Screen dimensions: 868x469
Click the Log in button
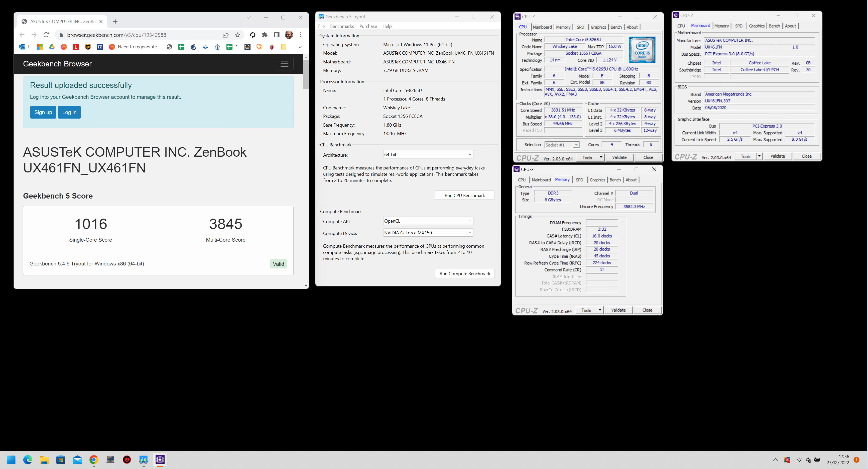(69, 112)
